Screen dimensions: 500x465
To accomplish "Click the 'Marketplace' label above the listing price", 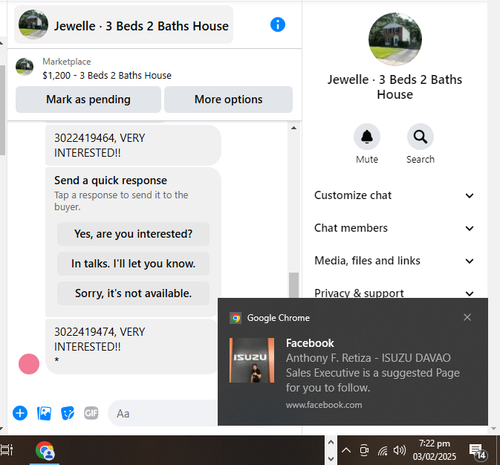I will tap(67, 62).
